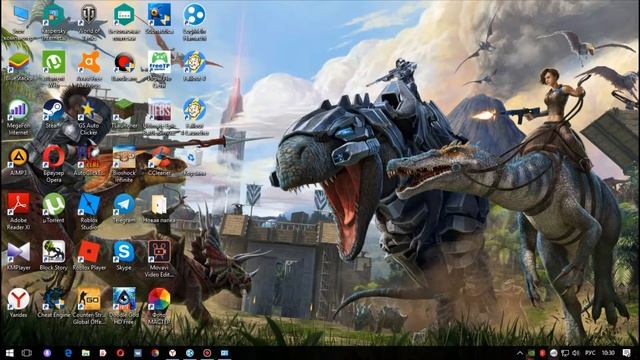Click the Yandex browser taskbar icon
Viewport: 640px width, 360px height.
(172, 353)
